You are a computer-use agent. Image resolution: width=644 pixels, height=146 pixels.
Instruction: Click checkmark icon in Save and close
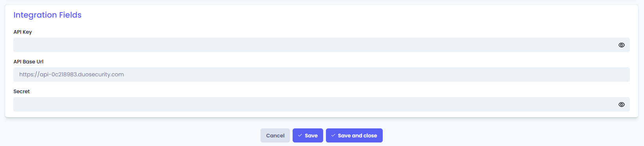click(333, 135)
